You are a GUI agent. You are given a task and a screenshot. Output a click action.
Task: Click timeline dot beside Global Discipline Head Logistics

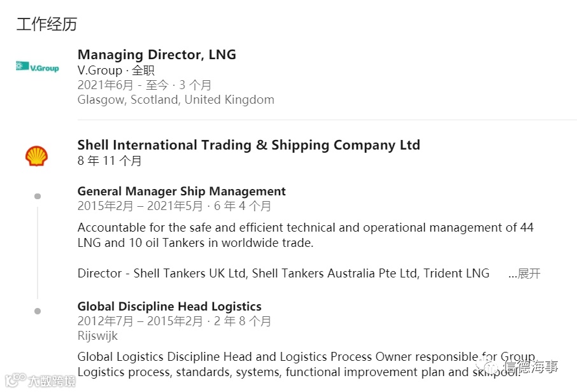coord(37,311)
